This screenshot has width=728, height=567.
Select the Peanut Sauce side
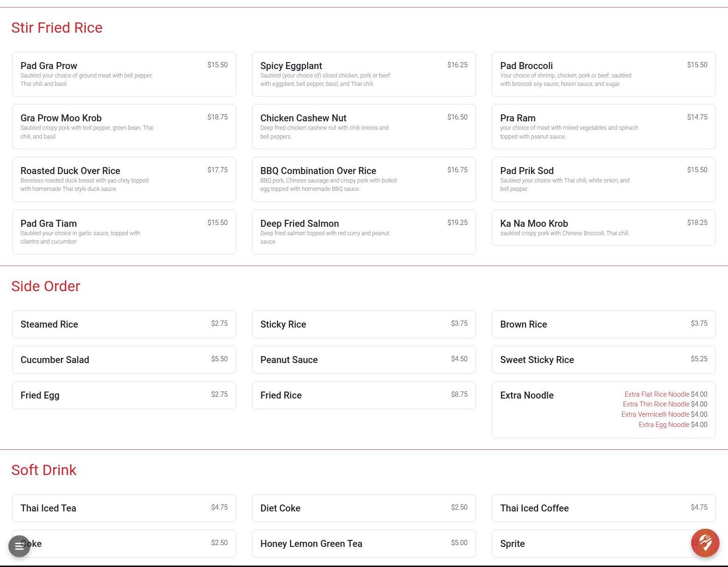pos(364,360)
